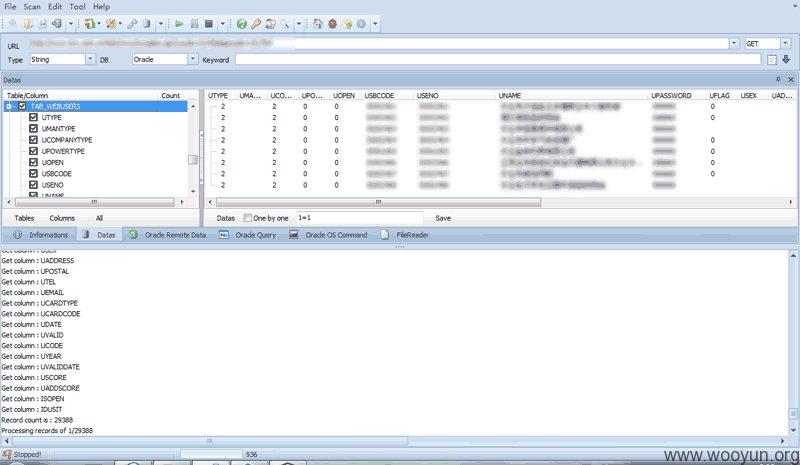Click the green arrow database export toolbar icon
The height and width of the screenshot is (465, 800).
57,24
